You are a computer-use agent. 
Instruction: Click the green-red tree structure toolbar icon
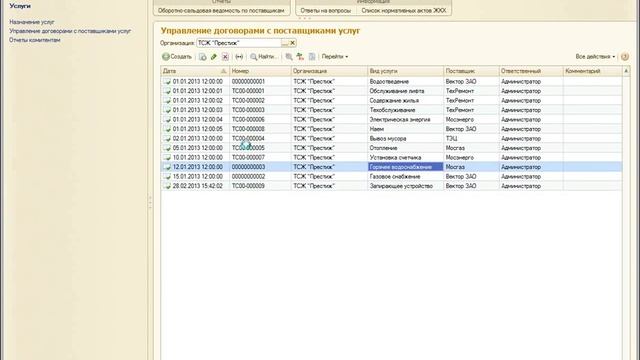point(300,57)
